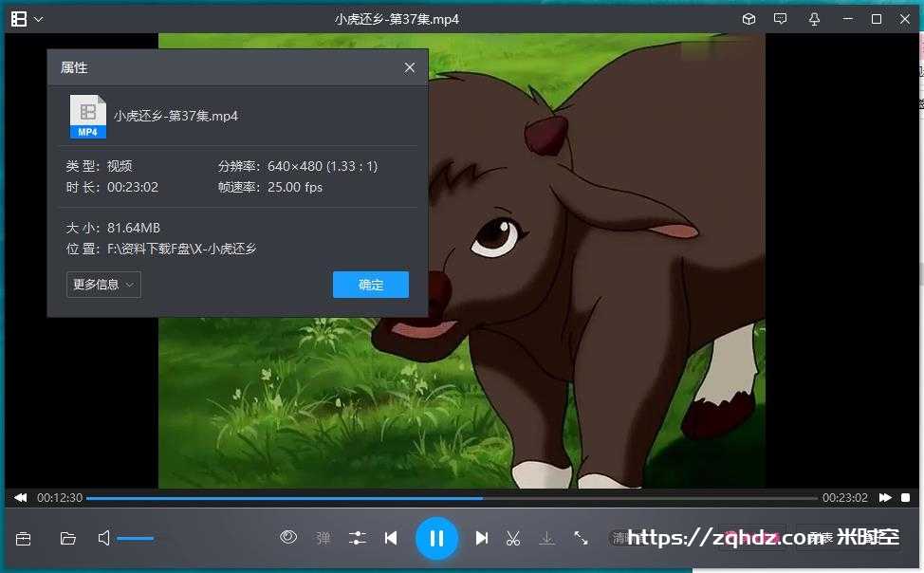
Task: Close the player window
Action: 905,19
